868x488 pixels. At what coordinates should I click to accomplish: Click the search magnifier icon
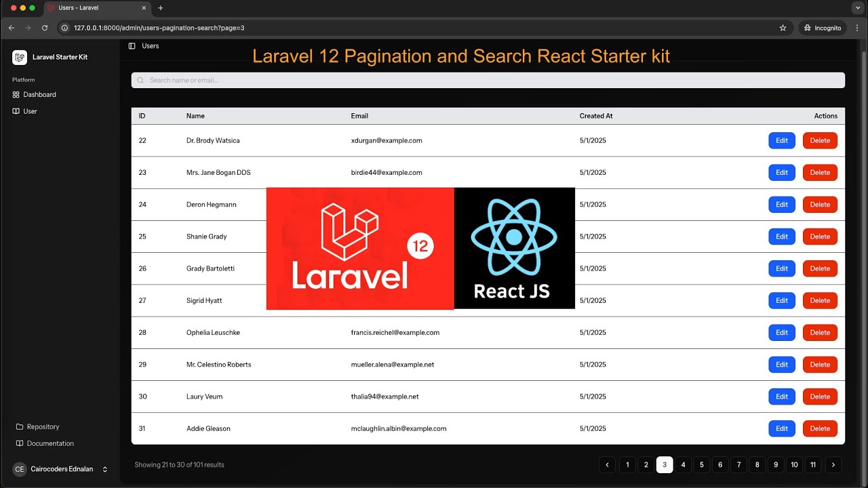[x=140, y=80]
